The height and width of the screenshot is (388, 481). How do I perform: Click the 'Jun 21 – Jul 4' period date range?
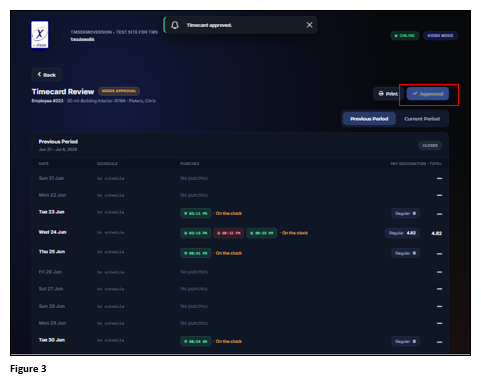tap(58, 149)
